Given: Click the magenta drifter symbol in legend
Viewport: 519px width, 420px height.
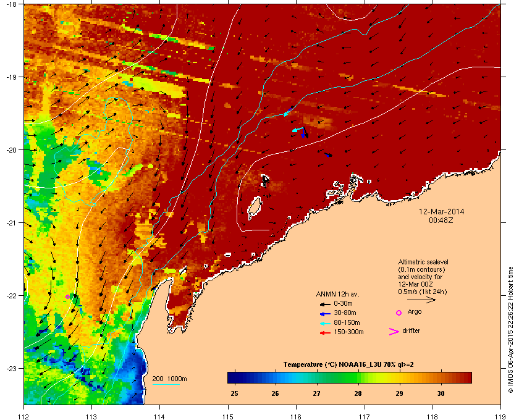Looking at the screenshot, I should 394,332.
